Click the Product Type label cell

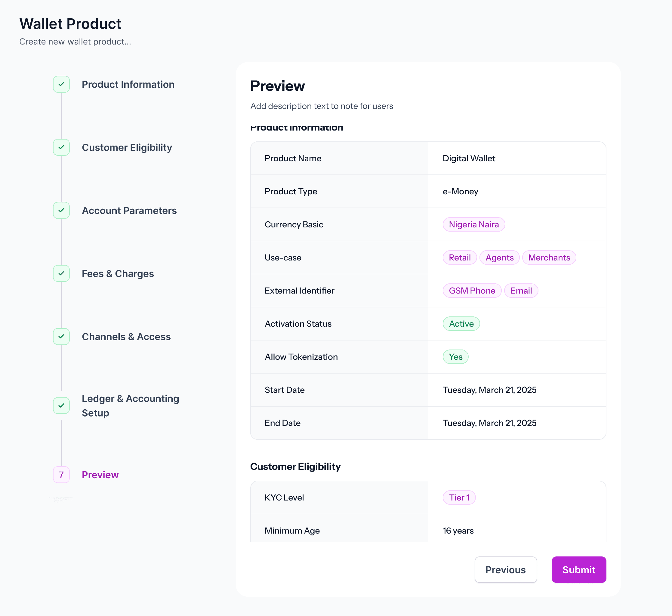pyautogui.click(x=339, y=191)
